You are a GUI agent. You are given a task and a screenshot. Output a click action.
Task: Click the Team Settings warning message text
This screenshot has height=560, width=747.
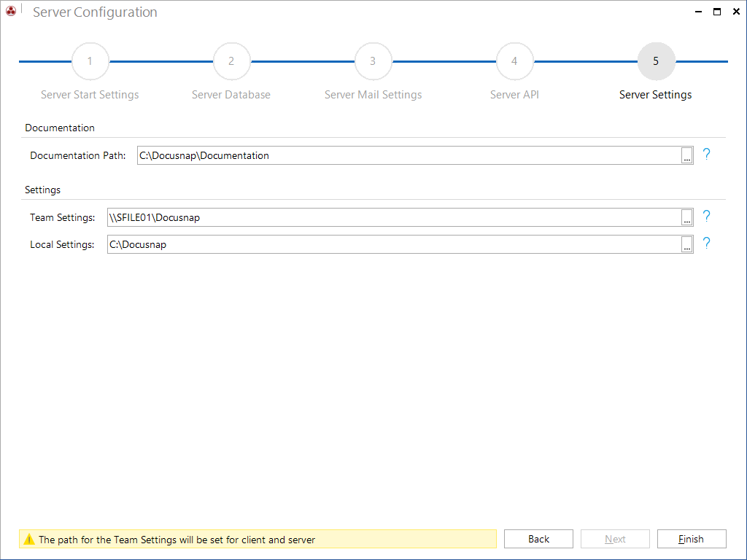click(x=177, y=540)
